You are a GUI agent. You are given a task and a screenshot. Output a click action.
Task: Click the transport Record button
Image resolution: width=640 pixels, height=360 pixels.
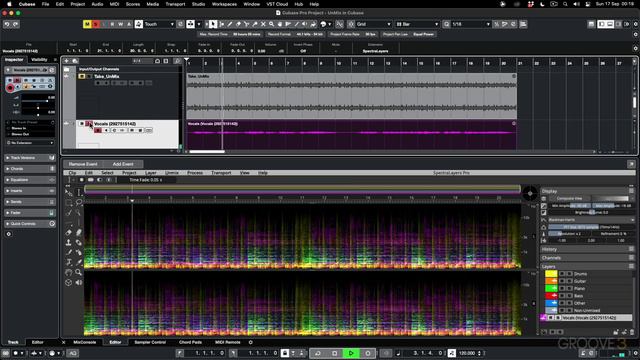[x=367, y=353]
